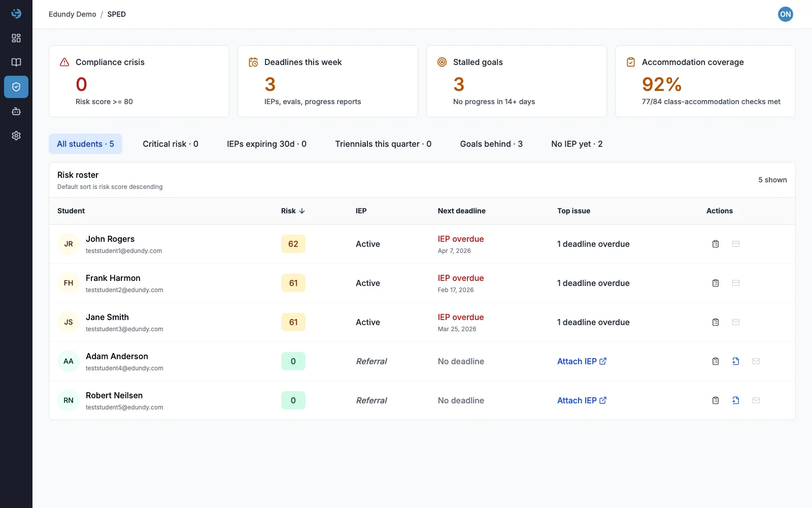The height and width of the screenshot is (508, 812).
Task: Click the Top issue column header
Action: (x=573, y=211)
